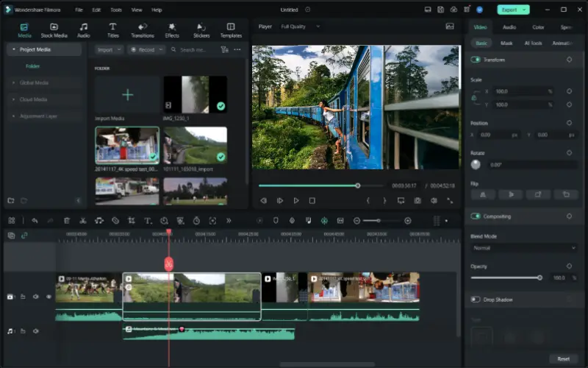Image resolution: width=588 pixels, height=368 pixels.
Task: Expand the Global Media item
Action: coord(14,82)
